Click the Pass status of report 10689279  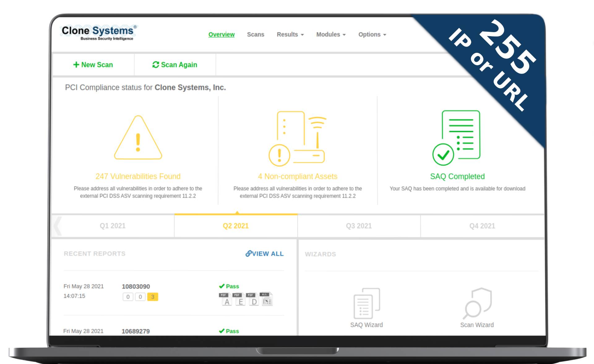(229, 331)
